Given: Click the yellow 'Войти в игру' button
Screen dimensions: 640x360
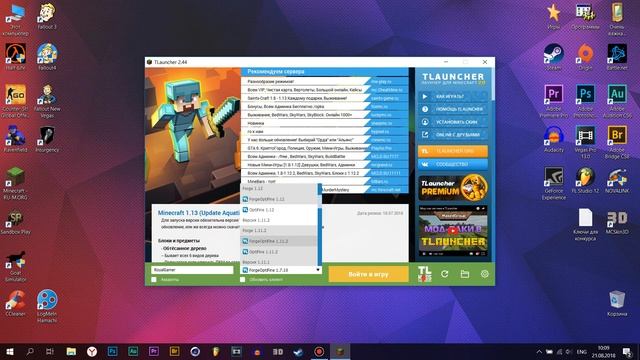Looking at the screenshot, I should [x=368, y=274].
